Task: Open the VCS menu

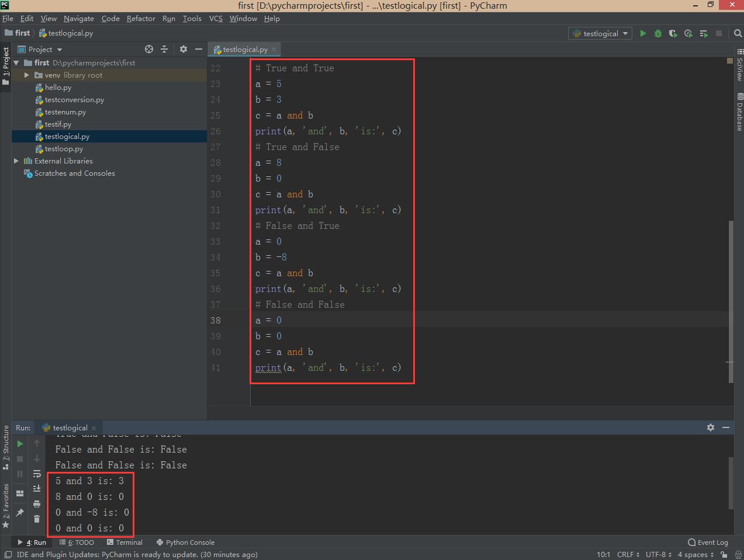Action: pos(216,18)
